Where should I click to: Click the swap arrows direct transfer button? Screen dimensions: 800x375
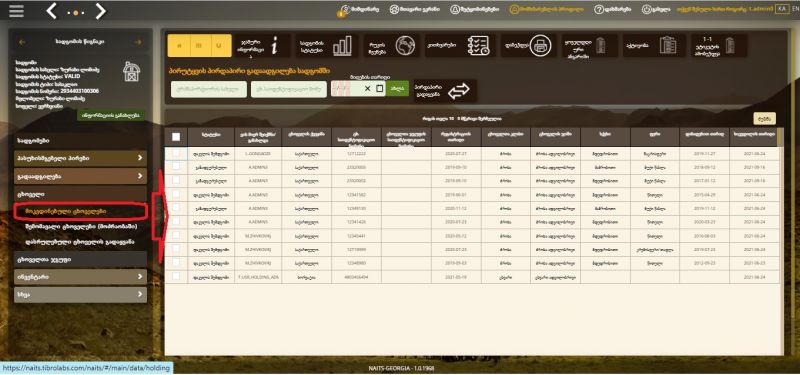click(445, 90)
